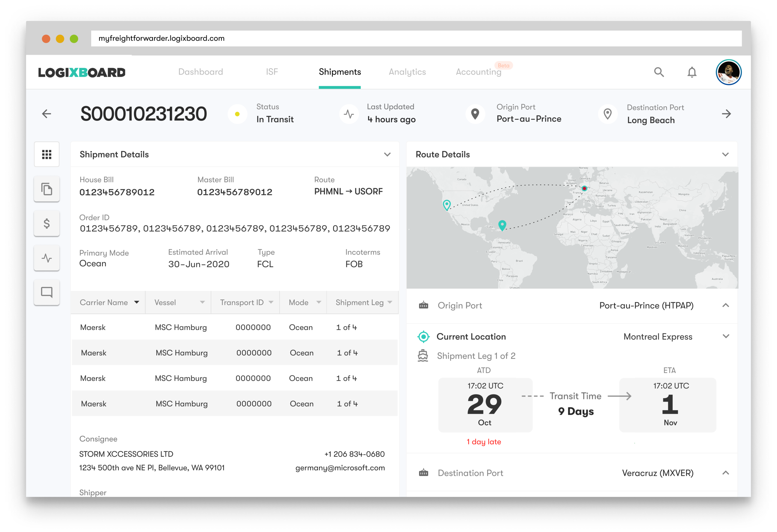Click the Port-au-Prince map pin near Cuba
The height and width of the screenshot is (532, 777).
(502, 225)
